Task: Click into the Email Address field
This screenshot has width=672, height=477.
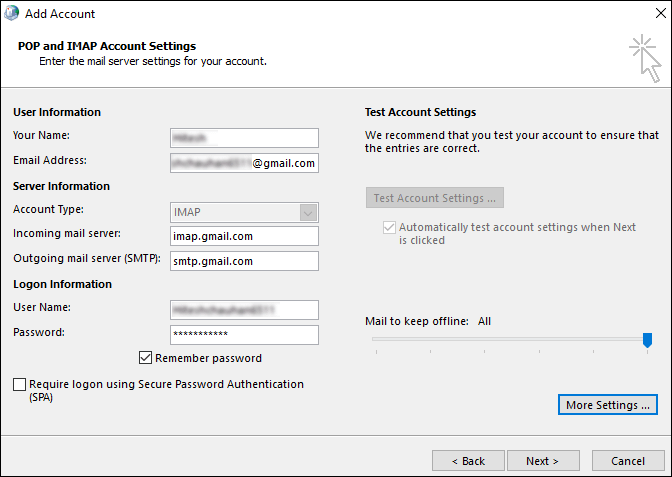Action: [244, 163]
